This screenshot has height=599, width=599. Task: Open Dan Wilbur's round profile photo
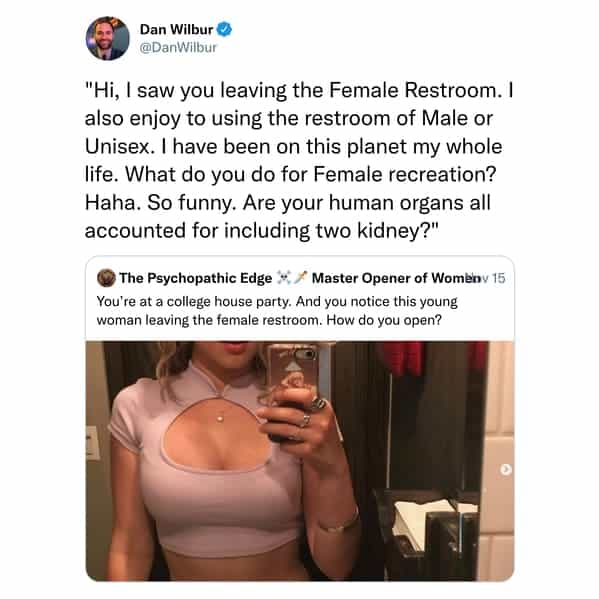point(108,39)
